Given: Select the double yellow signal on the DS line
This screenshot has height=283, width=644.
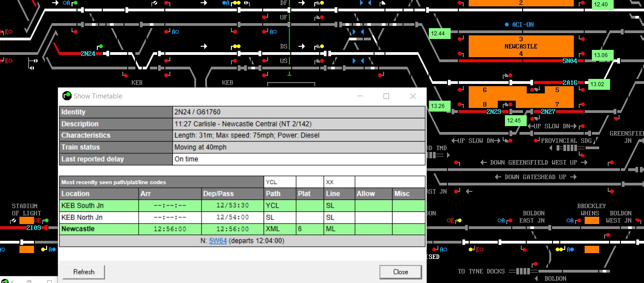Looking at the screenshot, I should pos(236,46).
